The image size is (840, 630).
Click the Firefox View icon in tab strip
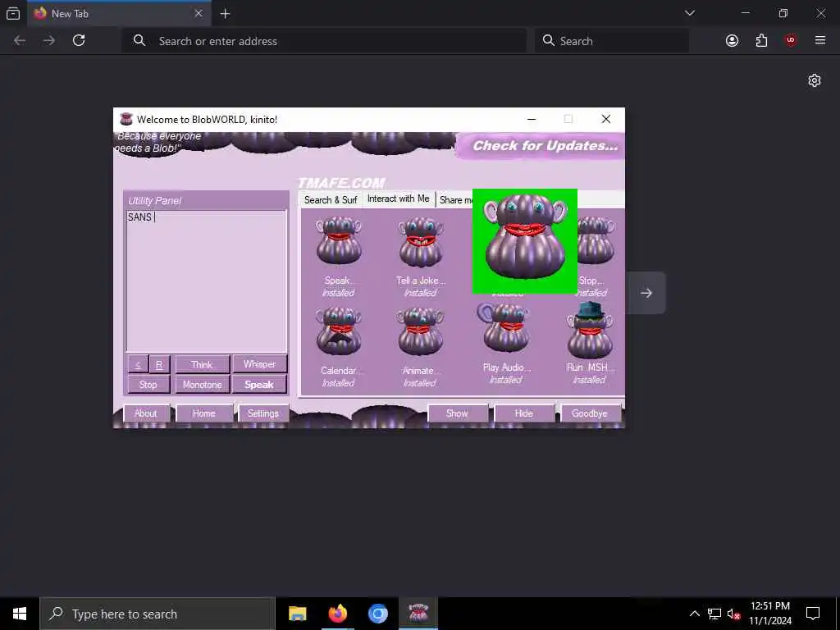coord(13,14)
